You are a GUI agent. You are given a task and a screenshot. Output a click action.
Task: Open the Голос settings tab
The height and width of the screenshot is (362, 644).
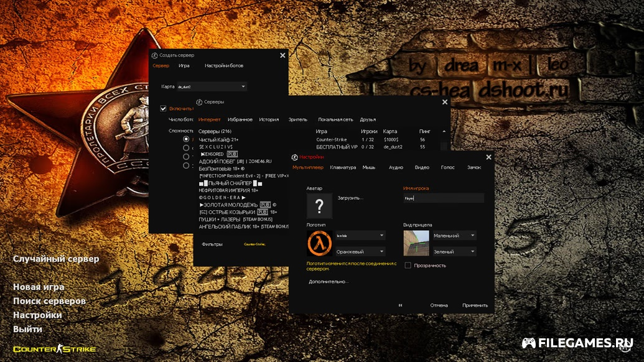447,167
